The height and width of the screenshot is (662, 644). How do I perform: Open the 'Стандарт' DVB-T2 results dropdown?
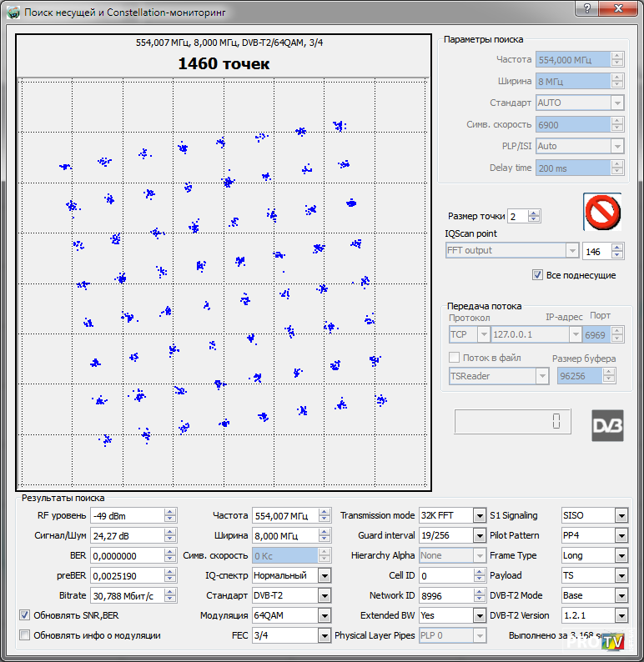pos(325,595)
